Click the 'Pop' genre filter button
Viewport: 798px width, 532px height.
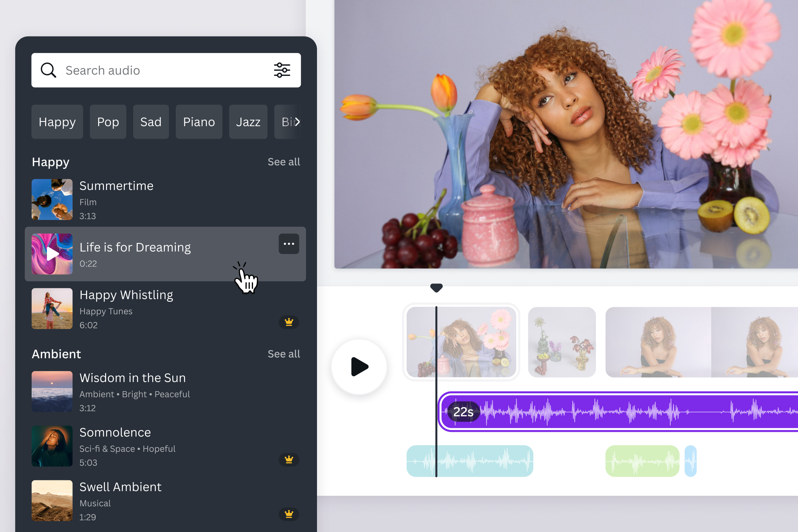pos(107,122)
